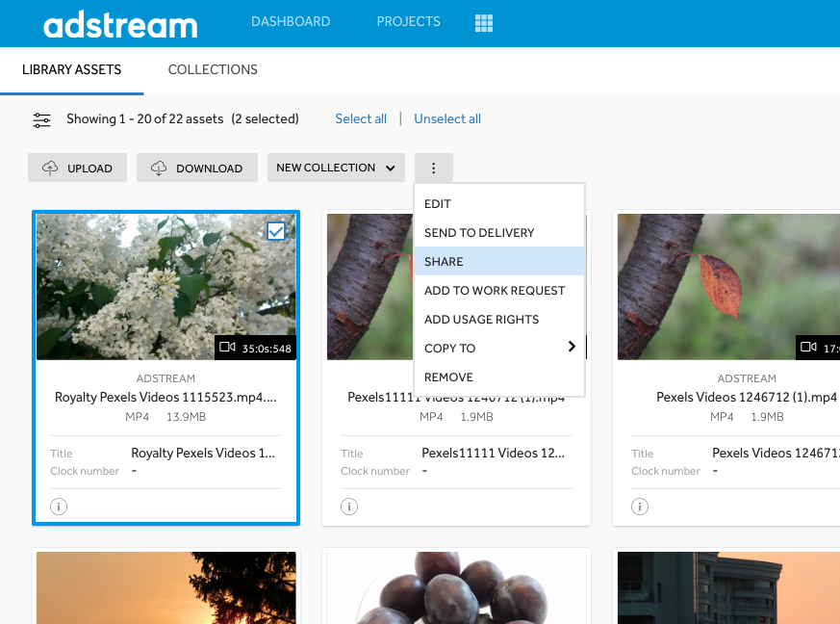Image resolution: width=840 pixels, height=624 pixels.
Task: Click the 13.9MB file size text
Action: [186, 417]
